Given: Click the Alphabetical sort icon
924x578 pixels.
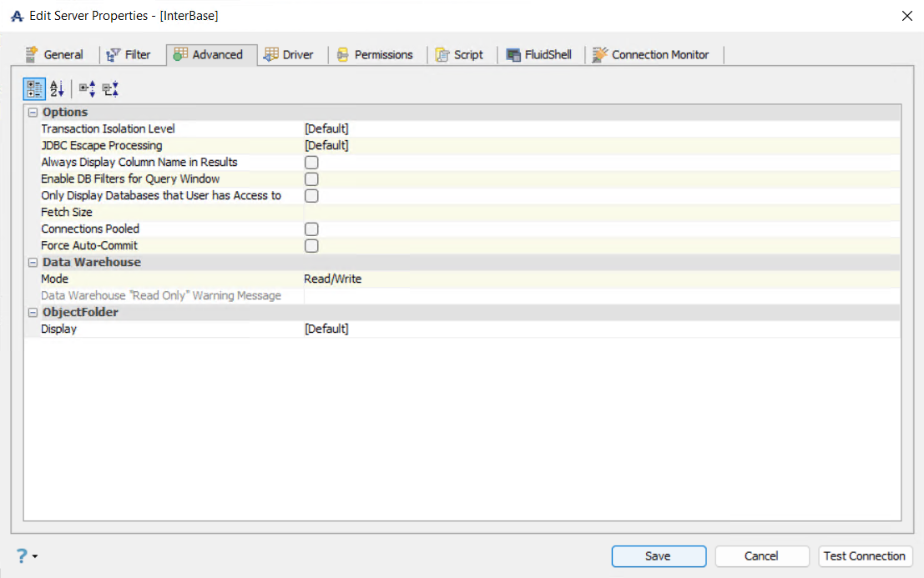Looking at the screenshot, I should tap(57, 88).
